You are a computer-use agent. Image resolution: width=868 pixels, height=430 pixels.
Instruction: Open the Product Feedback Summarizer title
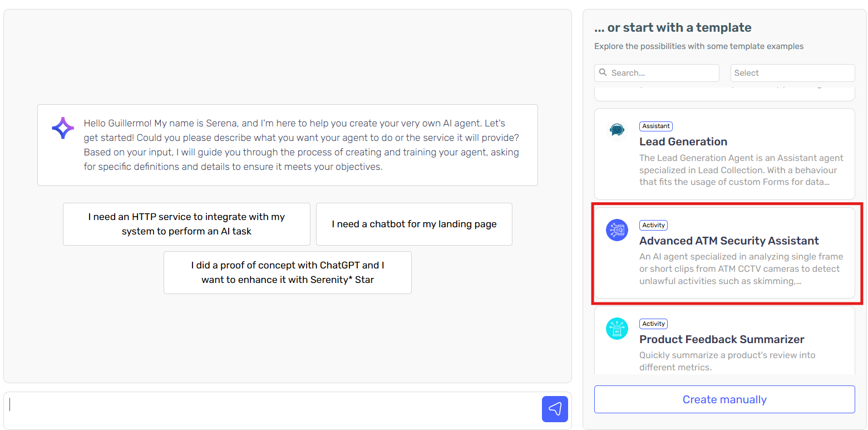click(x=722, y=339)
